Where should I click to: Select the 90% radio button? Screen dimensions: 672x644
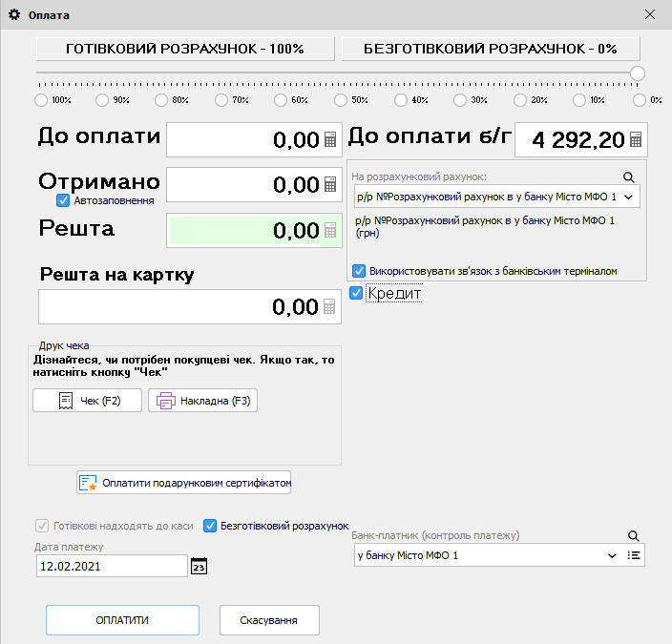point(102,100)
